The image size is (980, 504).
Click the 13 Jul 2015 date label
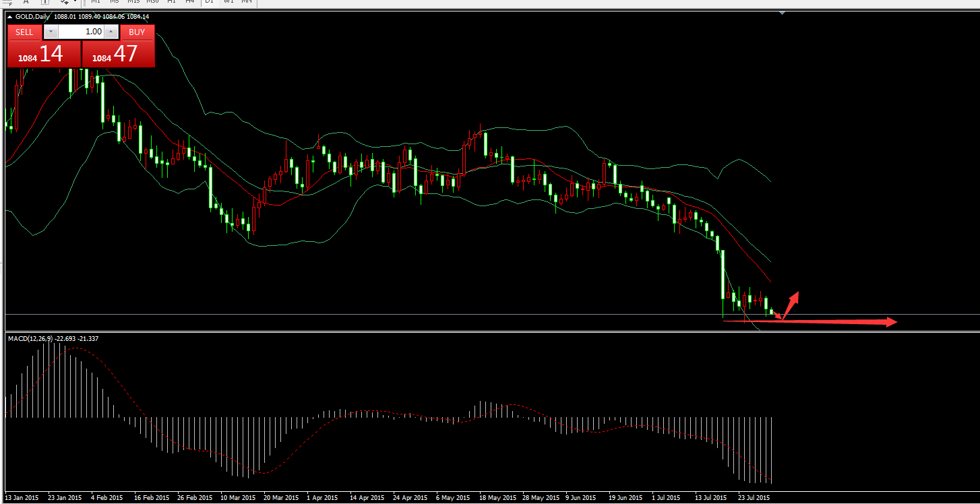click(x=711, y=498)
